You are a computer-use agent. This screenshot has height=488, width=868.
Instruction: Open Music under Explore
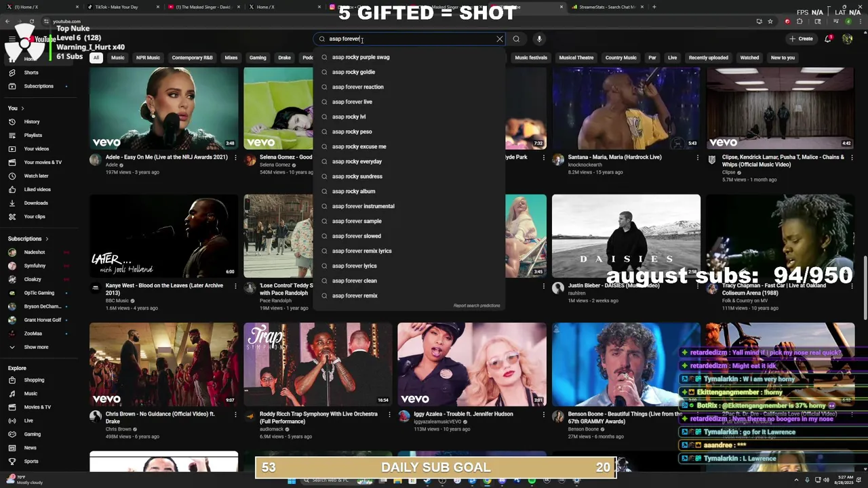coord(39,393)
